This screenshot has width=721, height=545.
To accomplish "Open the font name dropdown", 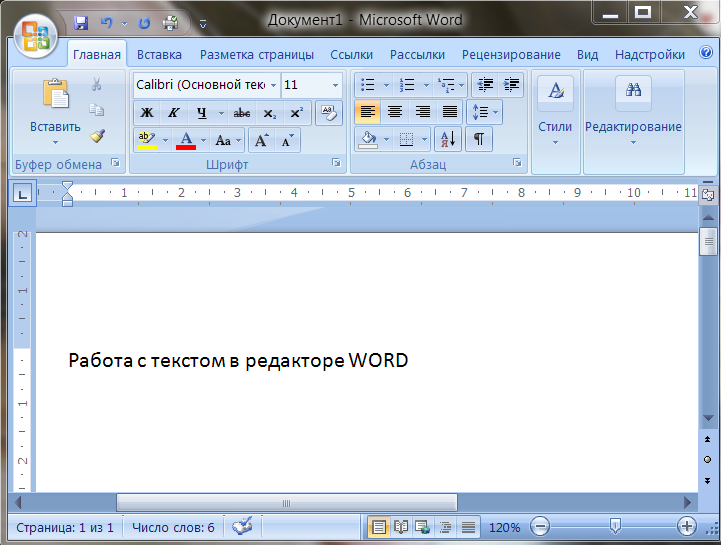I will pyautogui.click(x=273, y=85).
